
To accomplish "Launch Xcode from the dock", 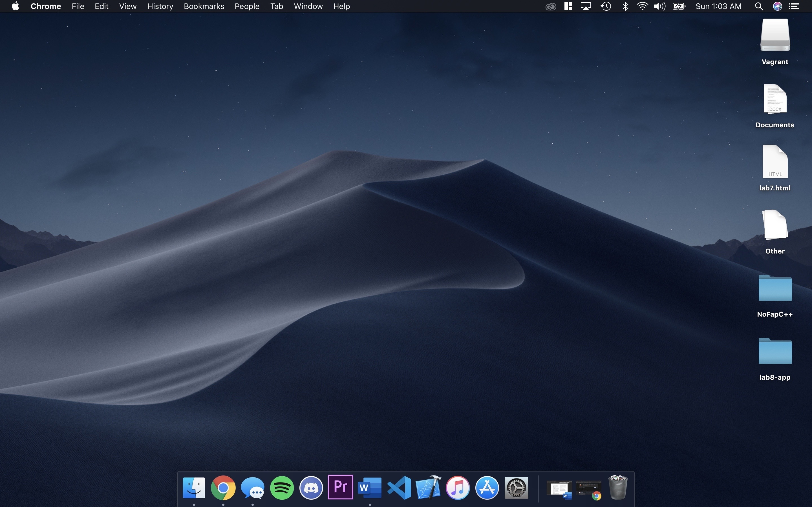I will [x=429, y=488].
